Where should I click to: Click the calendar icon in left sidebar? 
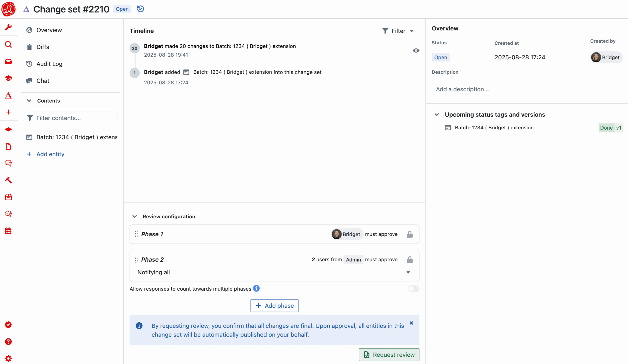tap(8, 231)
